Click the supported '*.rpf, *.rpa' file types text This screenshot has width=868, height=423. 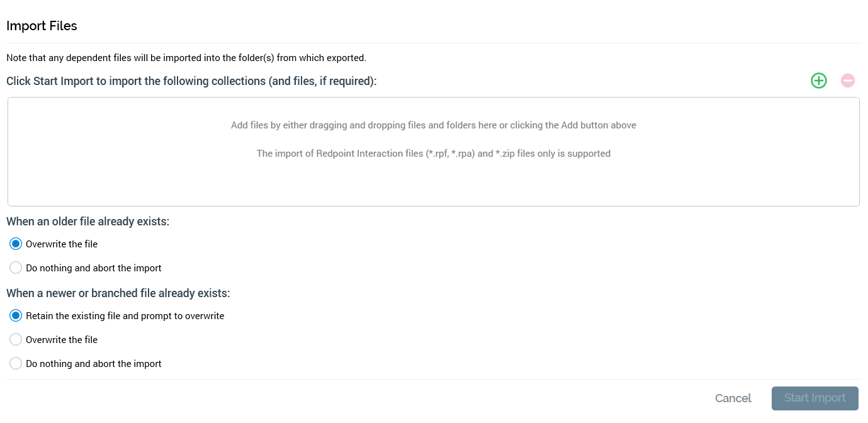pos(433,154)
